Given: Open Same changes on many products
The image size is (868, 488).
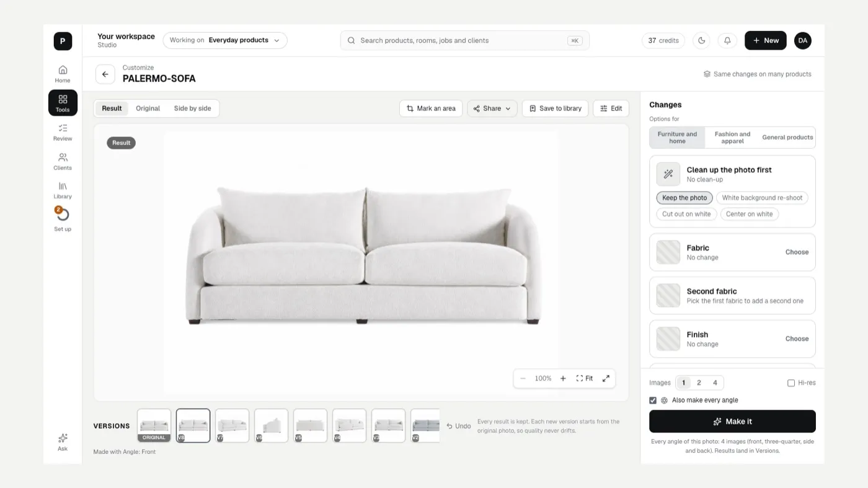Looking at the screenshot, I should [757, 74].
